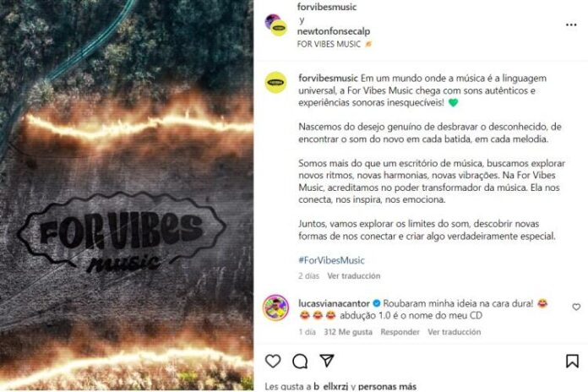Open forvibesmusic username in header
The height and width of the screenshot is (392, 588).
327,7
